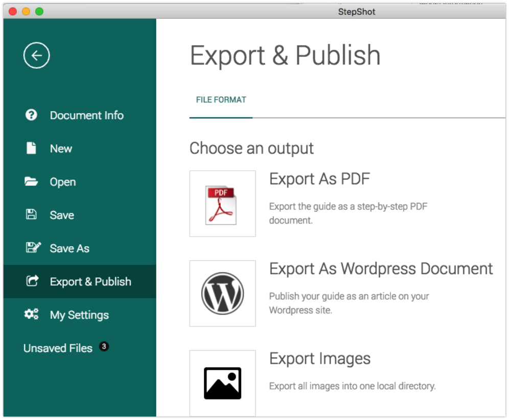Click the 'Choose an output' heading

(x=251, y=149)
